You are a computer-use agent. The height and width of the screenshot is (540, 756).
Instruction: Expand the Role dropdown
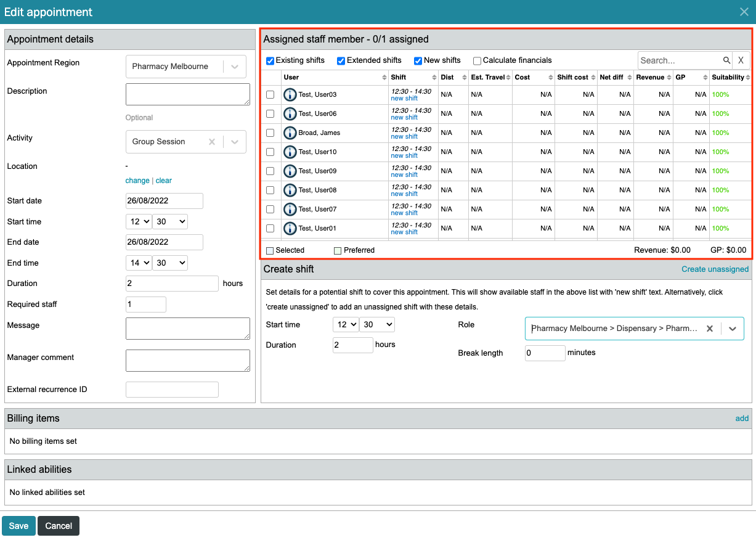point(733,329)
